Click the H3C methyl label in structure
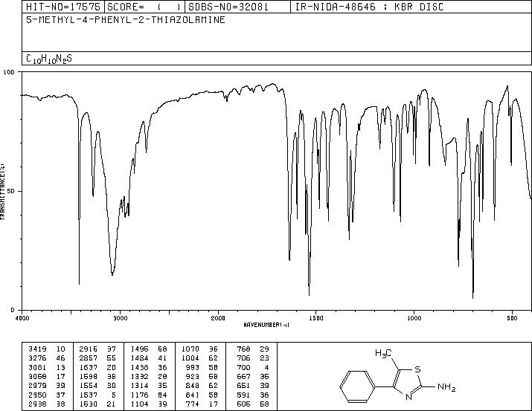 (x=383, y=354)
